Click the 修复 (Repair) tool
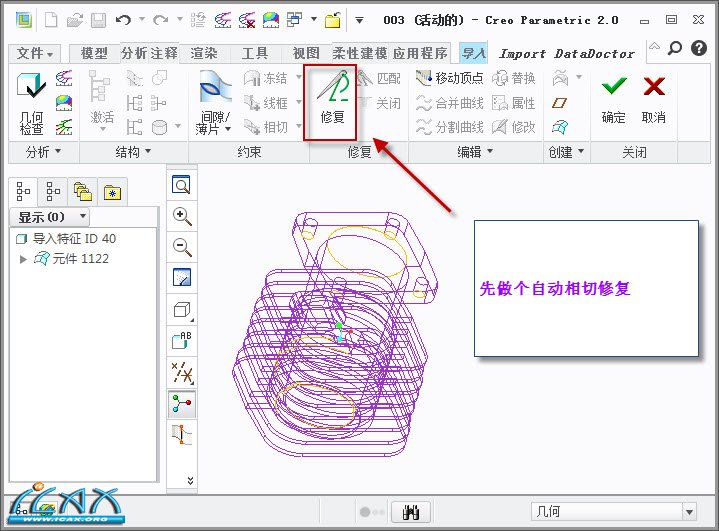The image size is (719, 531). (332, 101)
